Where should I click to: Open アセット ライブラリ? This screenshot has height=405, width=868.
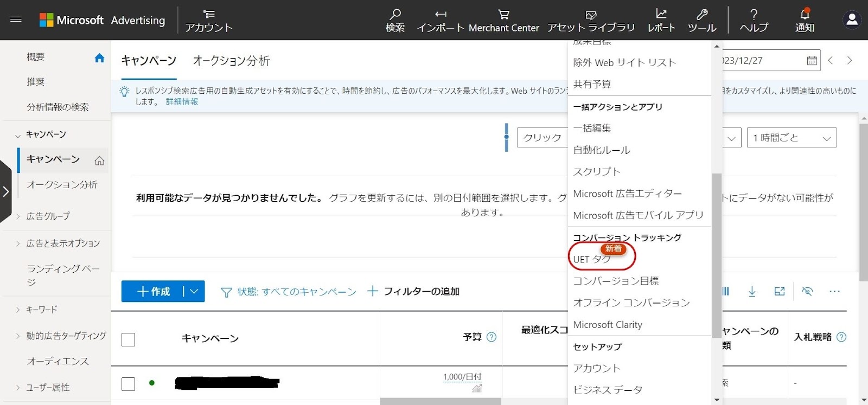(591, 21)
